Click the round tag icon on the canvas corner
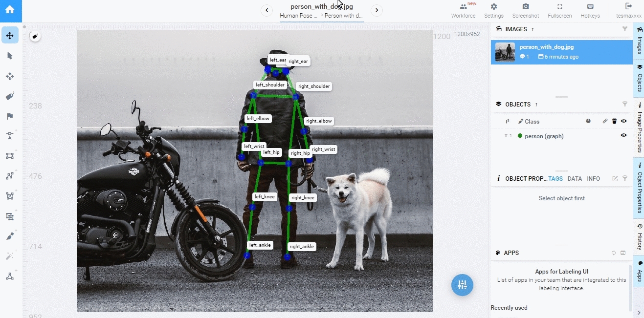644x318 pixels. (x=35, y=36)
